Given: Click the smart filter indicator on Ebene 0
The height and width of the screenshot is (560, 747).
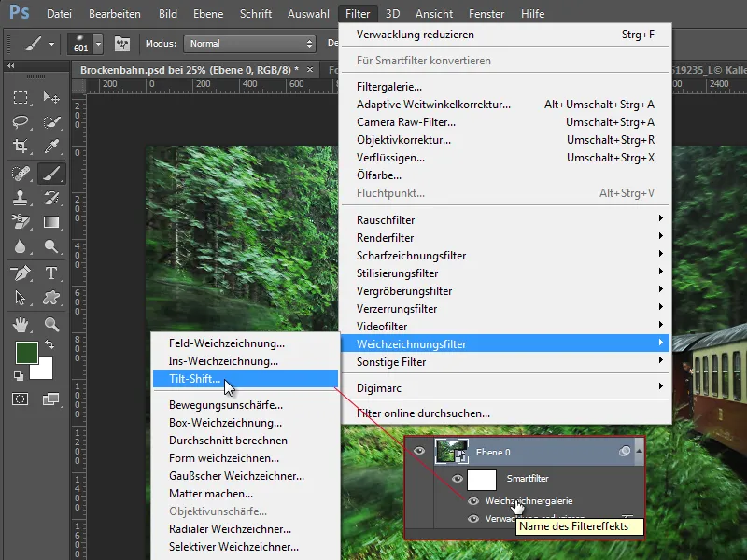Looking at the screenshot, I should click(x=624, y=451).
